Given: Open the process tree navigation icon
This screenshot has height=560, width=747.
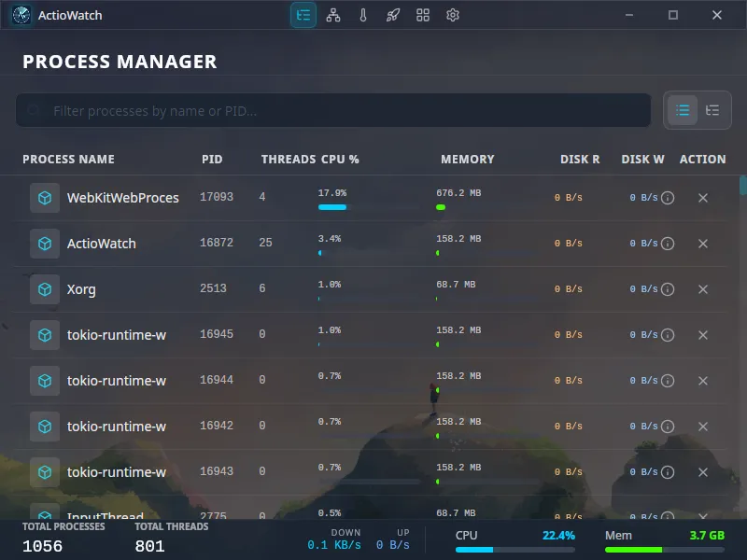Looking at the screenshot, I should click(x=303, y=15).
